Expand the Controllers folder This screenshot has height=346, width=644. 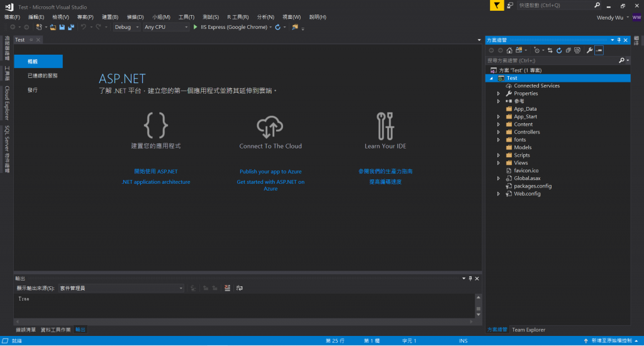click(499, 132)
